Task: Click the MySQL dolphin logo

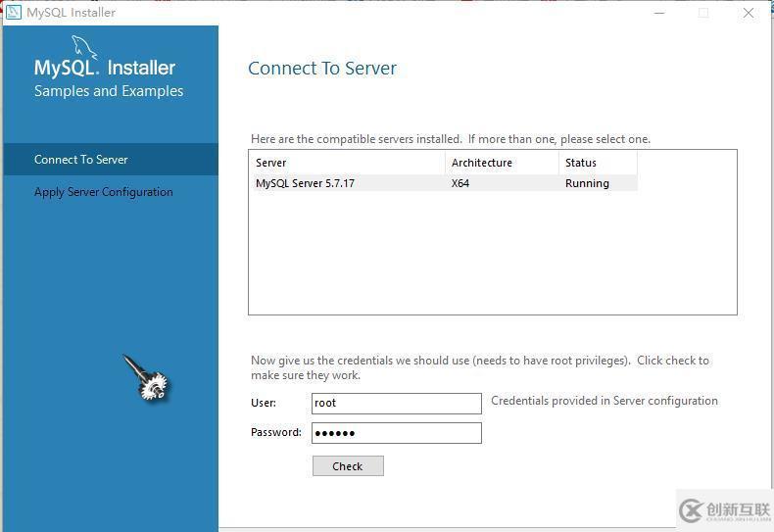Action: pyautogui.click(x=84, y=47)
